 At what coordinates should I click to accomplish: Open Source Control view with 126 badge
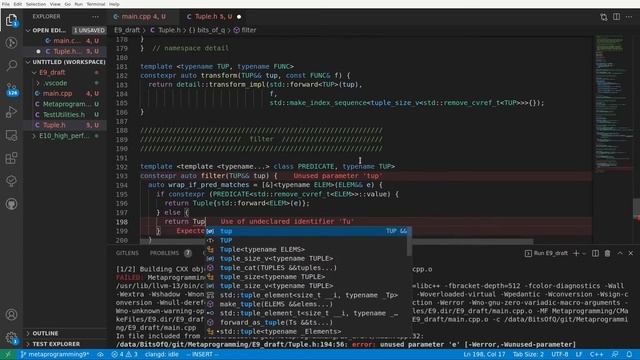point(11,89)
